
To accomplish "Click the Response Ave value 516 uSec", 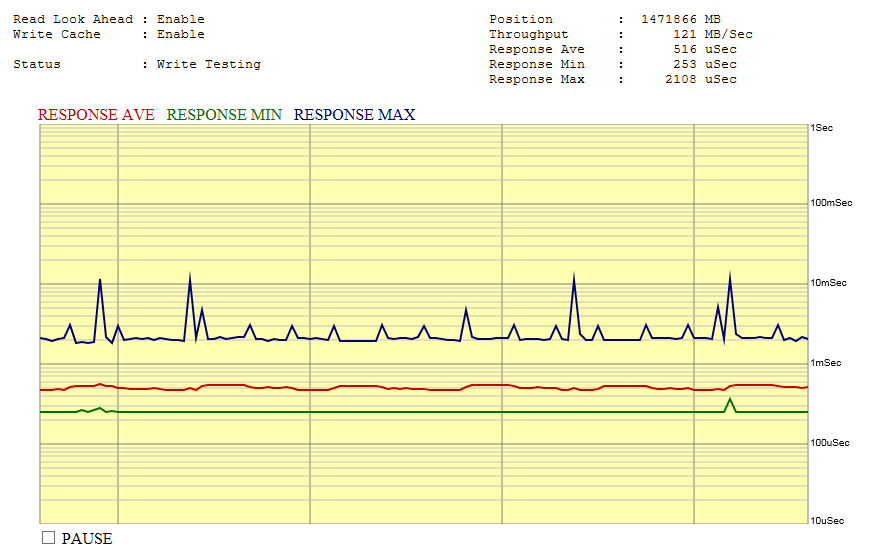I will click(705, 49).
